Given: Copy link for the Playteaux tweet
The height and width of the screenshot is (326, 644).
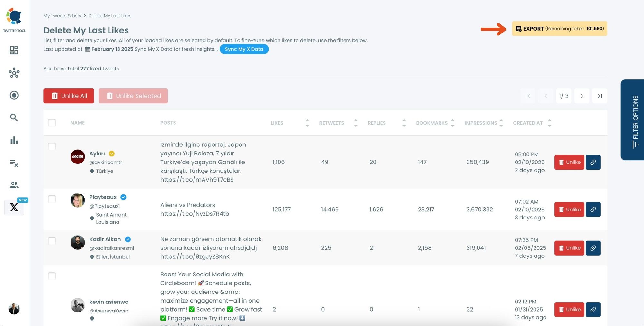Looking at the screenshot, I should click(x=593, y=210).
